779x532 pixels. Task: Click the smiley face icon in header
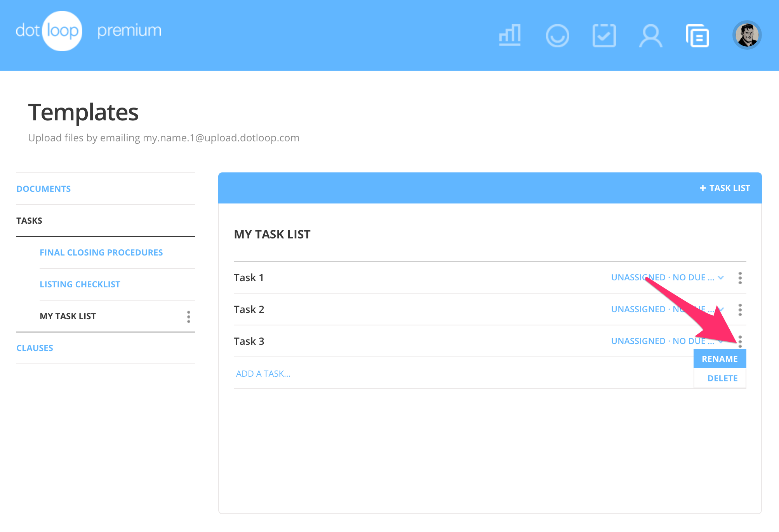pos(557,35)
